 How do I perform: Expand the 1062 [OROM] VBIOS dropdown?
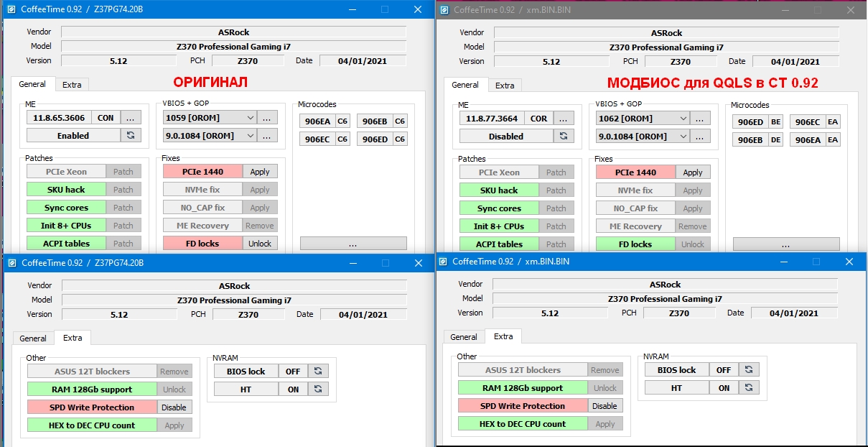[x=683, y=118]
